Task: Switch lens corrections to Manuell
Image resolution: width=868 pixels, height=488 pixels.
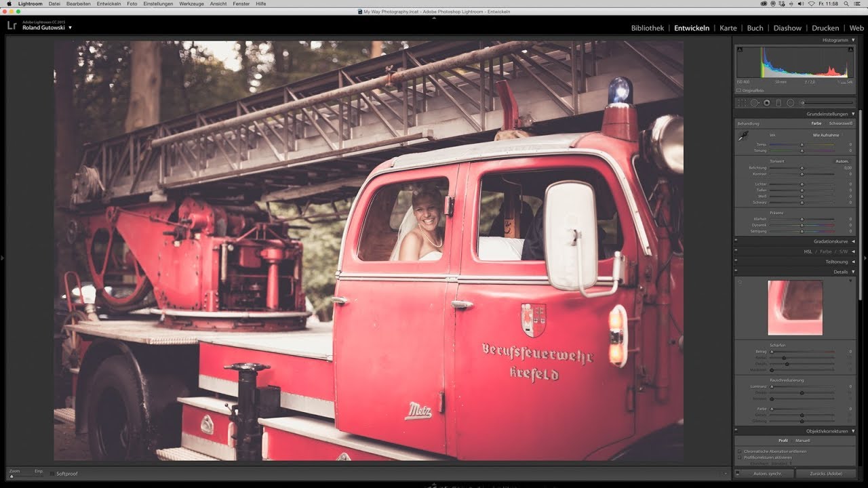Action: pos(802,441)
